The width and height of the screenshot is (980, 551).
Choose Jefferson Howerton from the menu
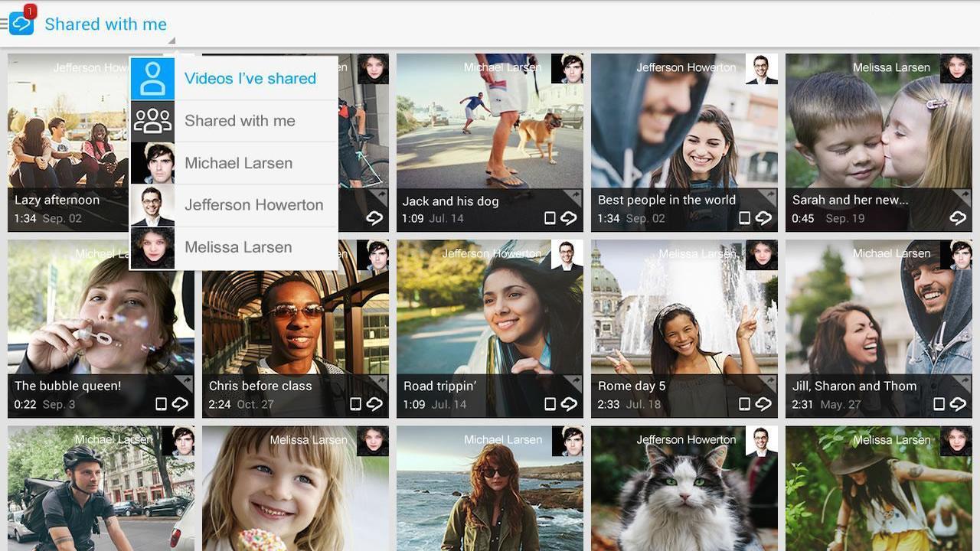[253, 204]
